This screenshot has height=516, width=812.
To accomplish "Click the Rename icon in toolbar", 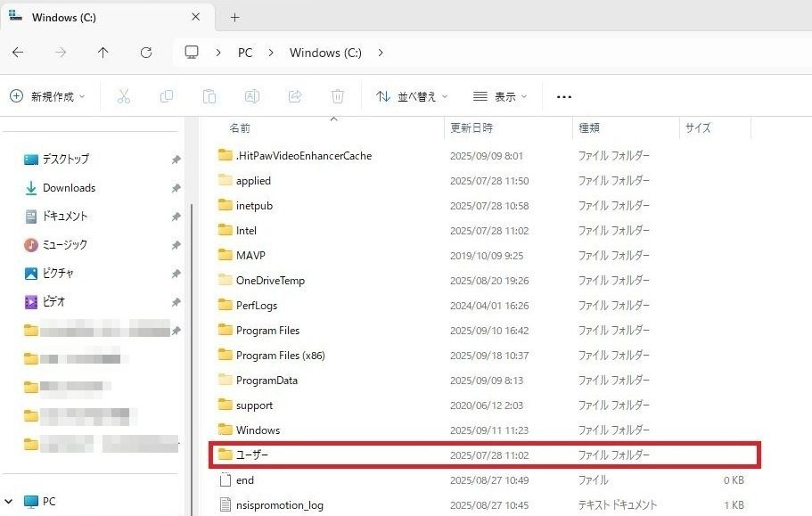I will (x=252, y=96).
